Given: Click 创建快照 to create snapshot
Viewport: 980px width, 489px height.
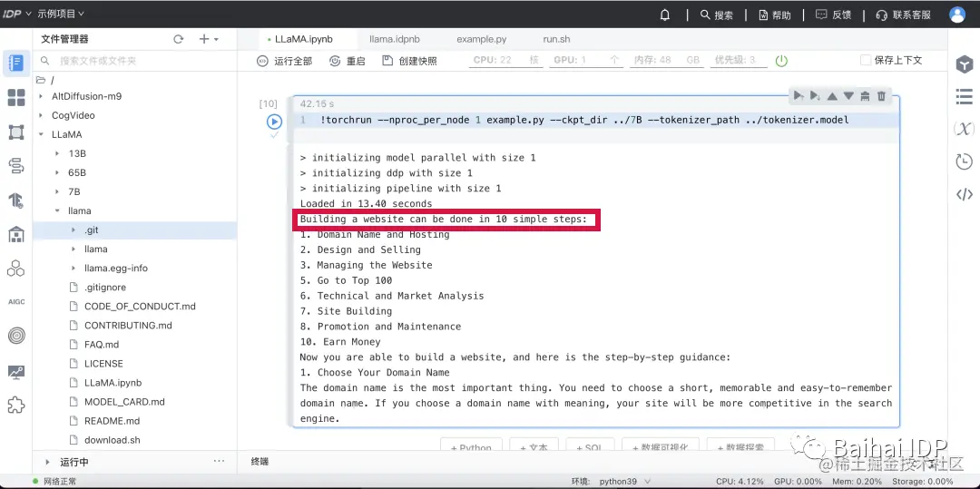Looking at the screenshot, I should click(409, 61).
